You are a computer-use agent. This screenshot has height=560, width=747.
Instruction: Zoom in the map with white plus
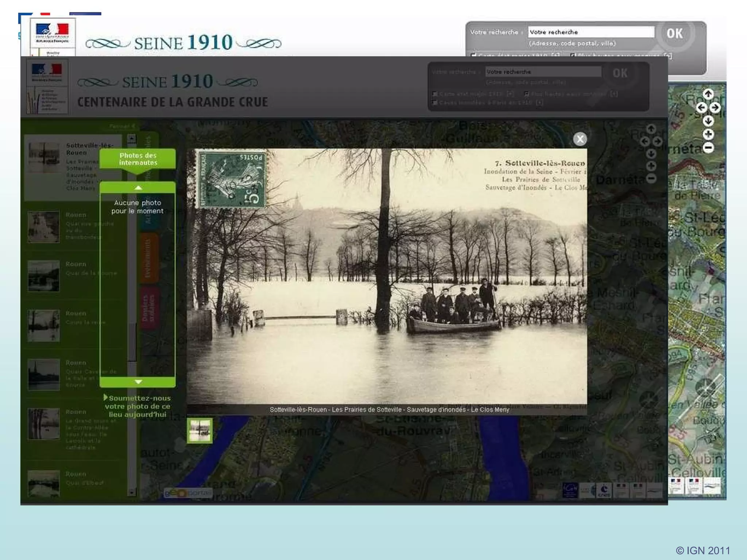[x=708, y=134]
